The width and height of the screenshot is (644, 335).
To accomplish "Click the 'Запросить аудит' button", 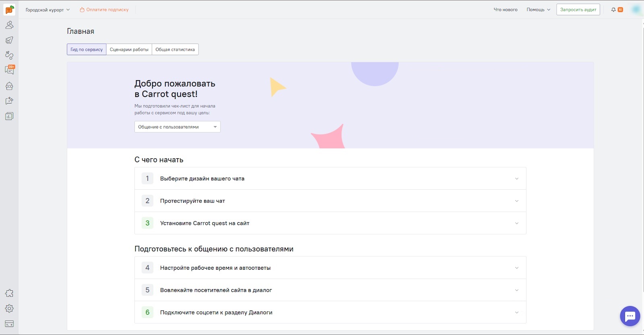I will tap(578, 10).
